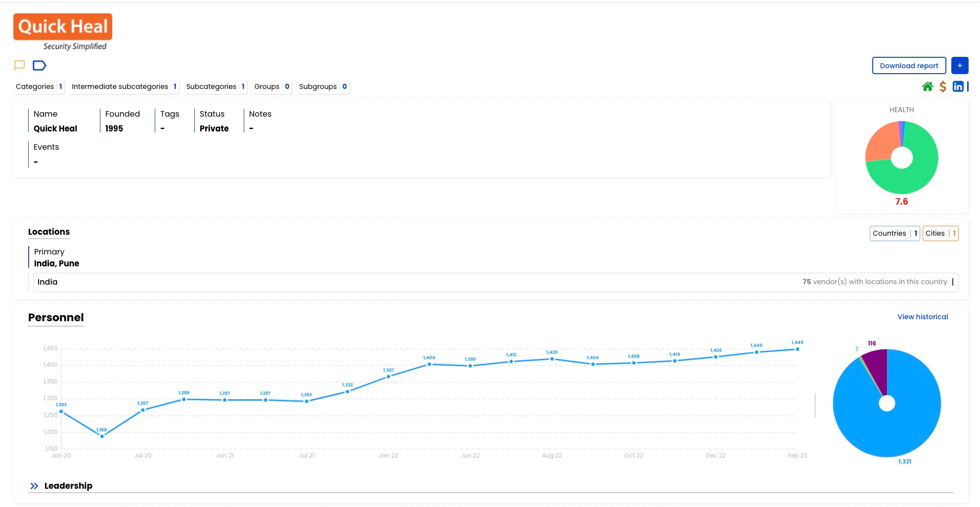The width and height of the screenshot is (980, 507).
Task: Click the yellow comment bubble icon
Action: tap(20, 65)
